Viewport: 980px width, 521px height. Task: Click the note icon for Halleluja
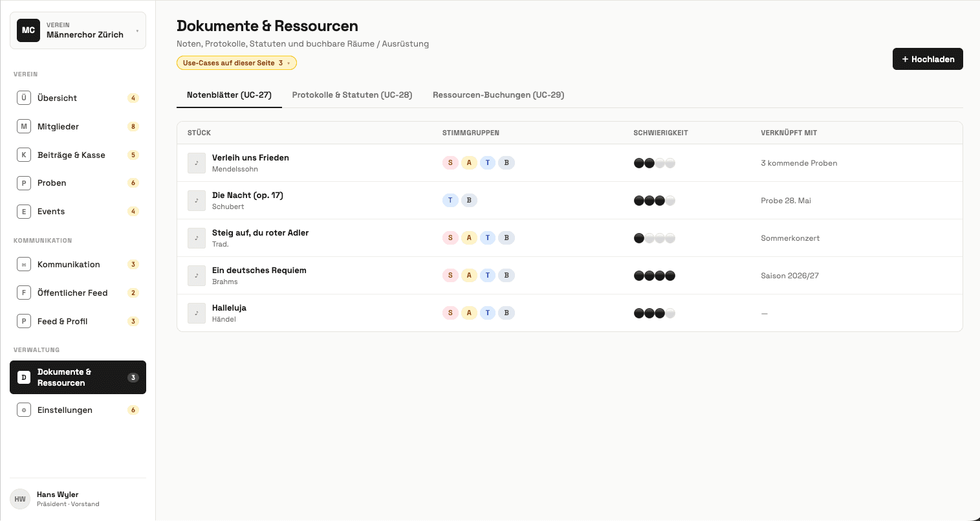click(197, 313)
